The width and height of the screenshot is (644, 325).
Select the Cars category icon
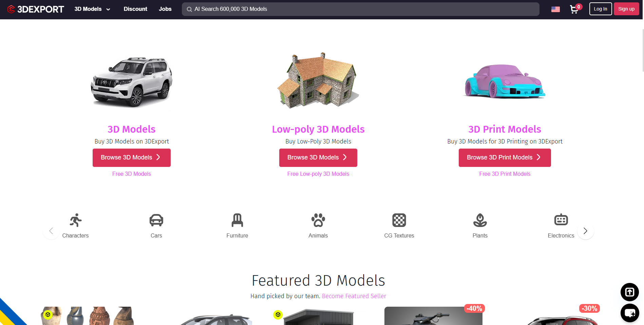click(156, 220)
